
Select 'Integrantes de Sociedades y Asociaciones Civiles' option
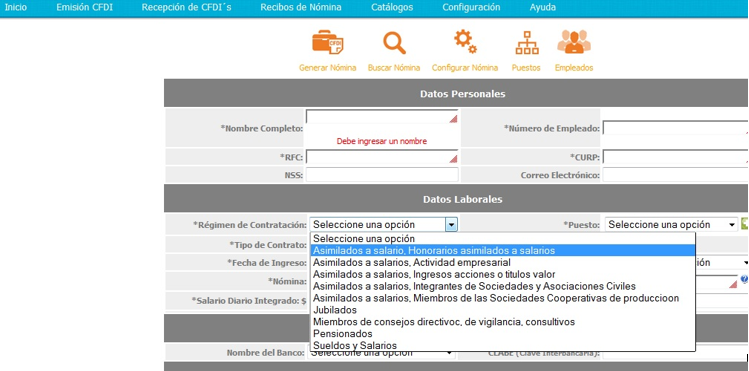click(502, 286)
